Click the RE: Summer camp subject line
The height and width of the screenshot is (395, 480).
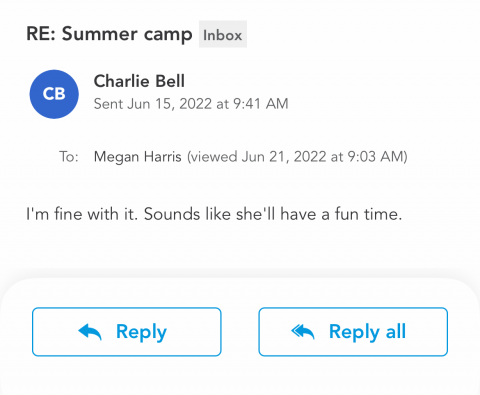(x=109, y=35)
